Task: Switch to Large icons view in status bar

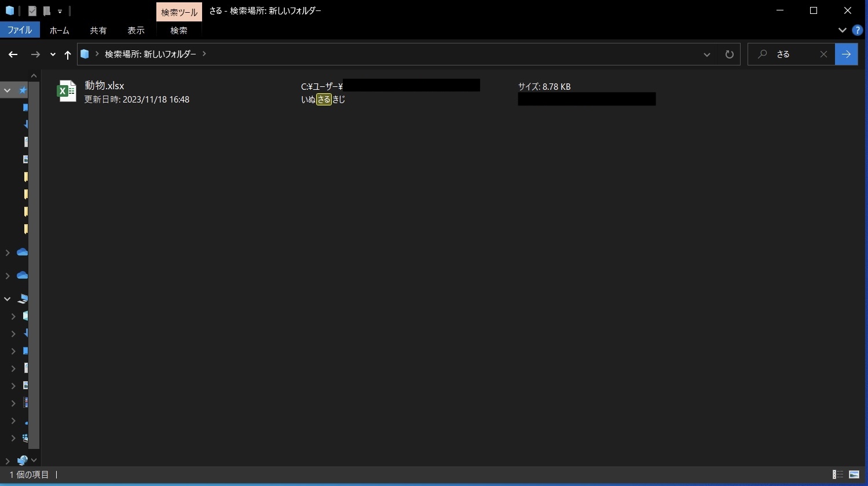Action: tap(854, 474)
